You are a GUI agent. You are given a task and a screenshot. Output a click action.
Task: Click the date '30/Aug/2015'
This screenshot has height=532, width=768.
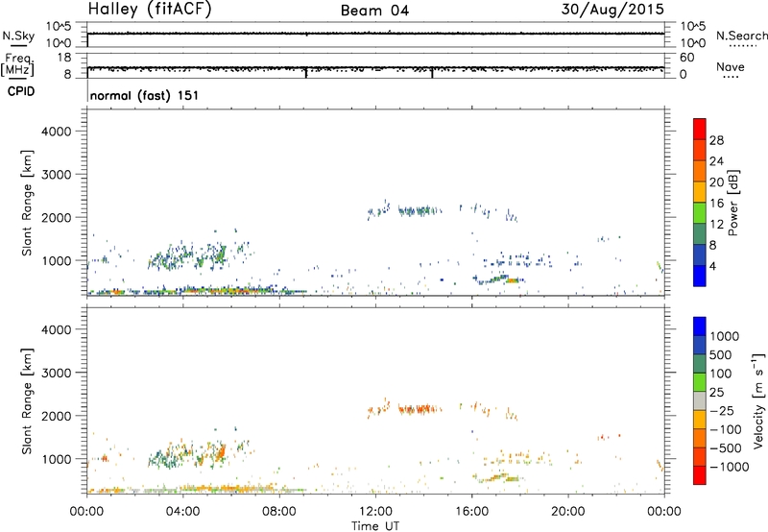tap(612, 10)
